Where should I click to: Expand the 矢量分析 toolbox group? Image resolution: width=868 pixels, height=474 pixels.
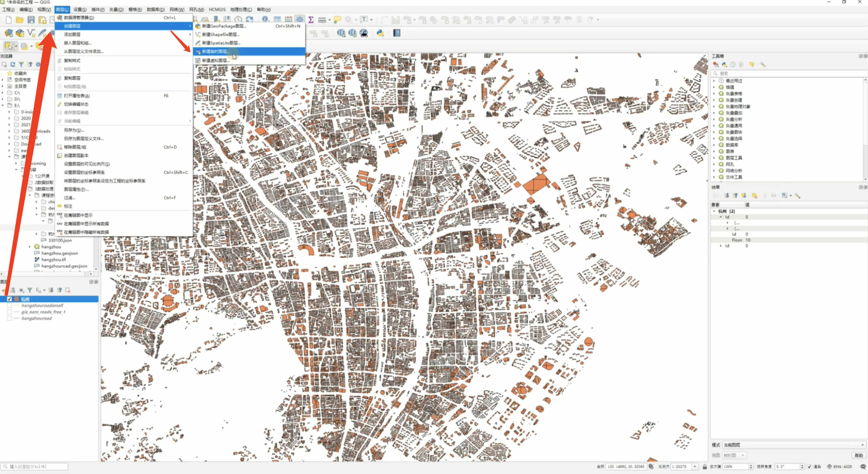pos(714,119)
